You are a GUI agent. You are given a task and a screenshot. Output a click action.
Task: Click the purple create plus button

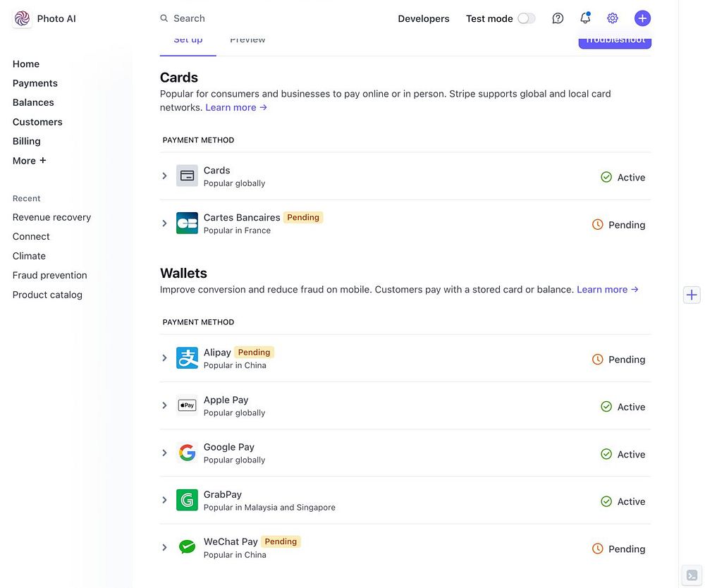(642, 18)
